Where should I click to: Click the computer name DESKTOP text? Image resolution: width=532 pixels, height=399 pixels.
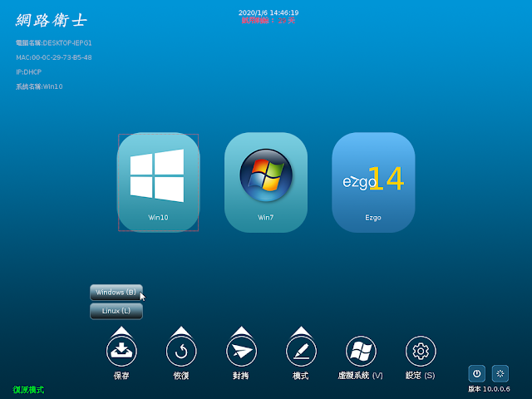pos(53,43)
